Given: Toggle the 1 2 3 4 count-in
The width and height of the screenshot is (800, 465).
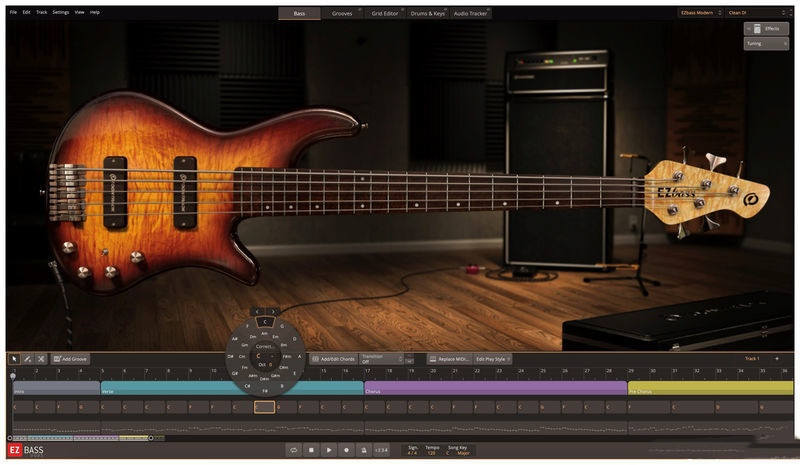Looking at the screenshot, I should 381,450.
